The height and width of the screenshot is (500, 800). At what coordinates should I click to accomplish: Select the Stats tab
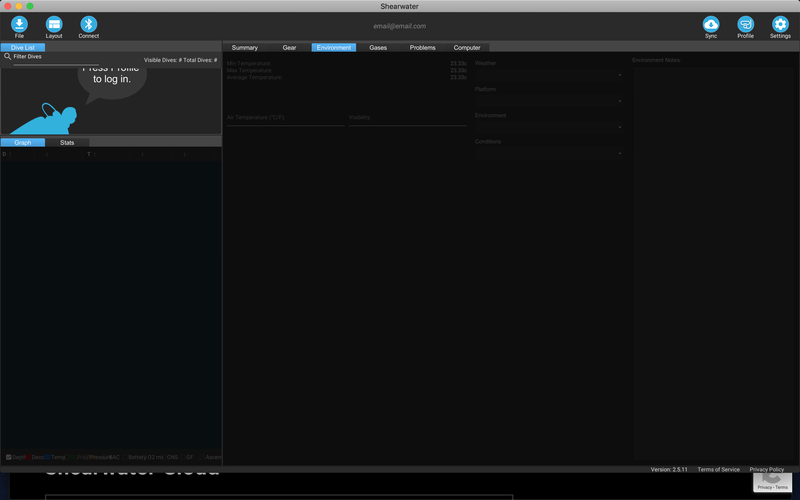click(x=67, y=142)
